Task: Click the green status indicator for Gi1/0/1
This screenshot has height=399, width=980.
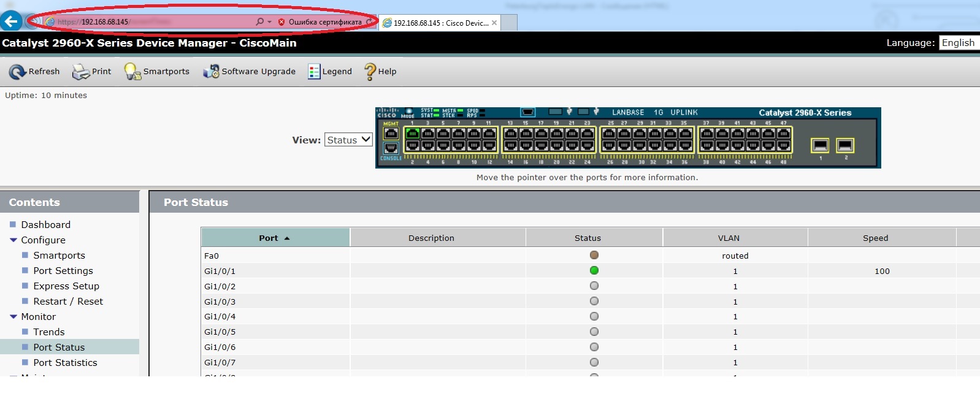Action: pos(594,270)
